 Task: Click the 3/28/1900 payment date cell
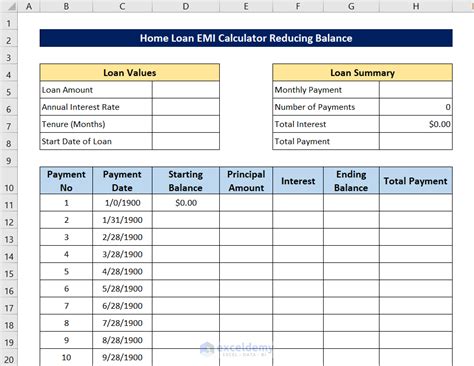click(x=122, y=254)
